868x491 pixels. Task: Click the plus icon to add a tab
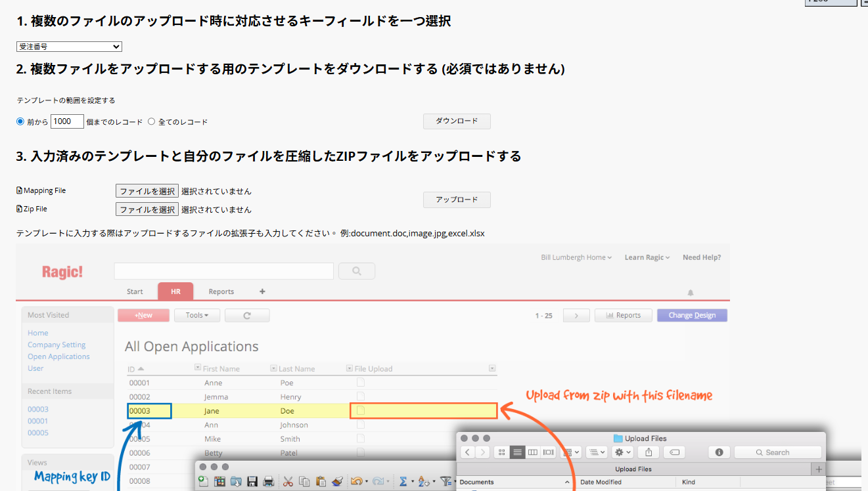coord(262,291)
